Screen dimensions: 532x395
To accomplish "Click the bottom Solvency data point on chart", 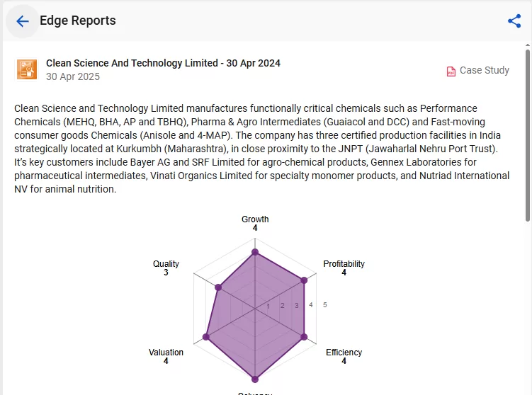I will pyautogui.click(x=255, y=379).
